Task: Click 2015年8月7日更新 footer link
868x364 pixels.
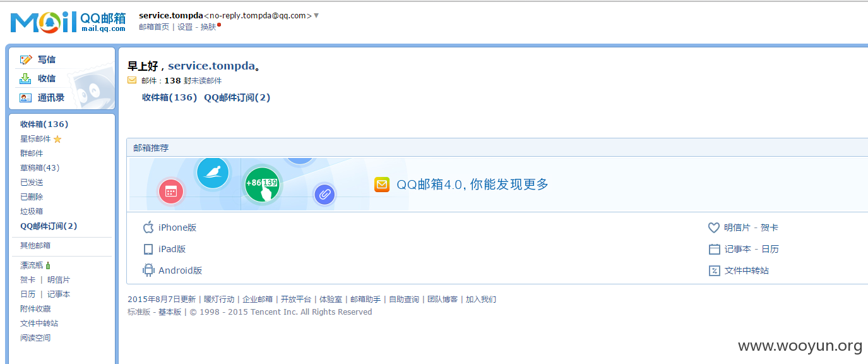Action: pos(162,300)
